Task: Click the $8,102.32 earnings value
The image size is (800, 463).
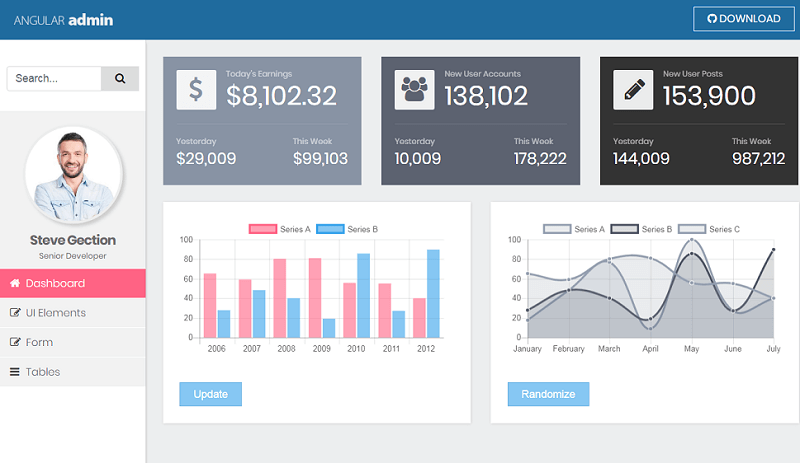Action: [281, 96]
